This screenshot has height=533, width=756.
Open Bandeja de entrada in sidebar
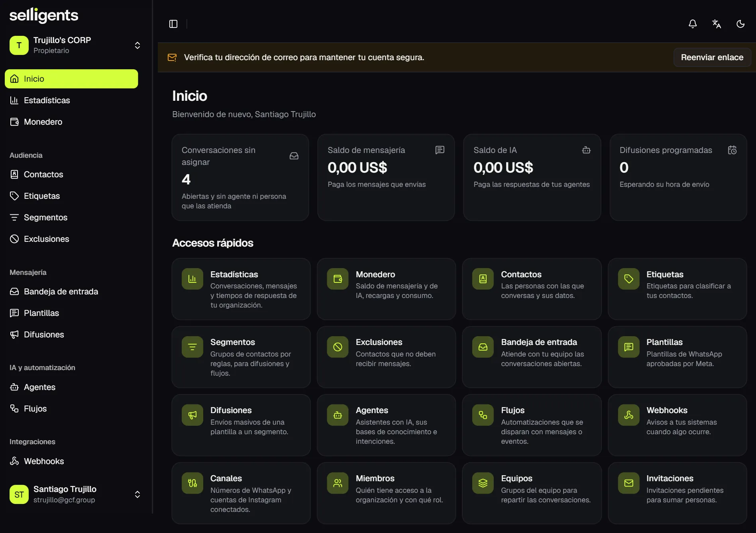click(71, 292)
